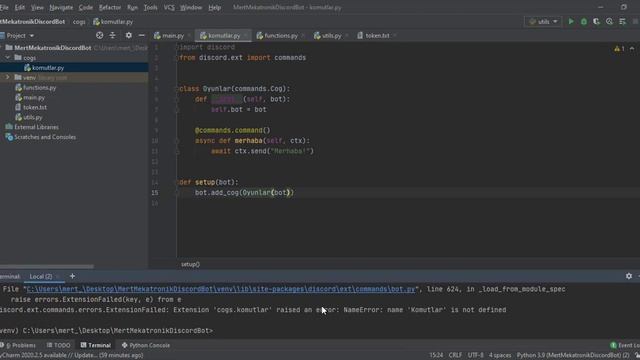Click the locate-in-project target icon
This screenshot has height=360, width=640.
(x=100, y=36)
